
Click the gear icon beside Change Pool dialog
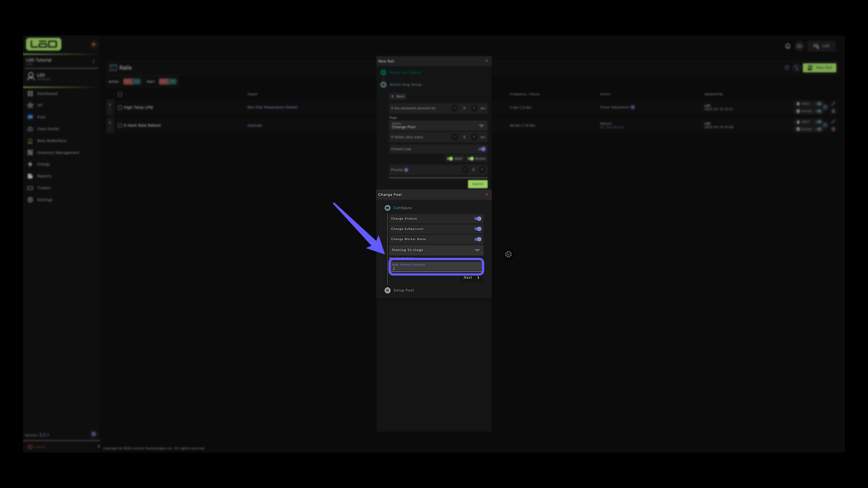point(508,254)
